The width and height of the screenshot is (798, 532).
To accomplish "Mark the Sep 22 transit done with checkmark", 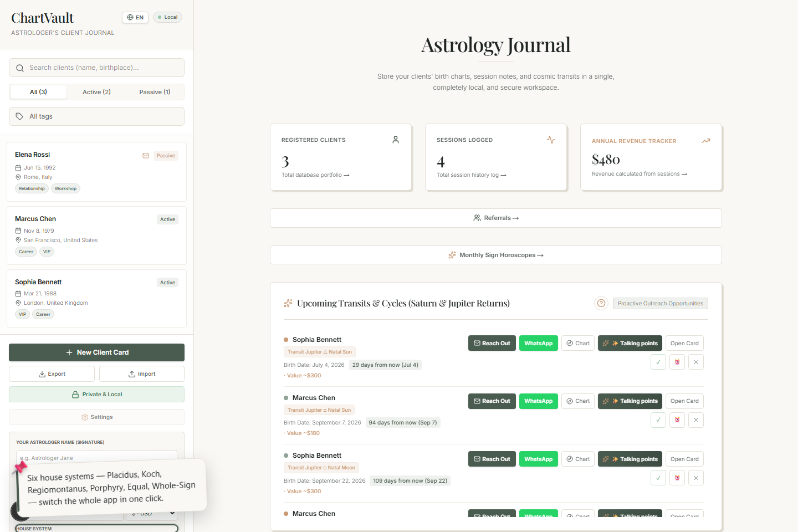I will click(x=658, y=478).
